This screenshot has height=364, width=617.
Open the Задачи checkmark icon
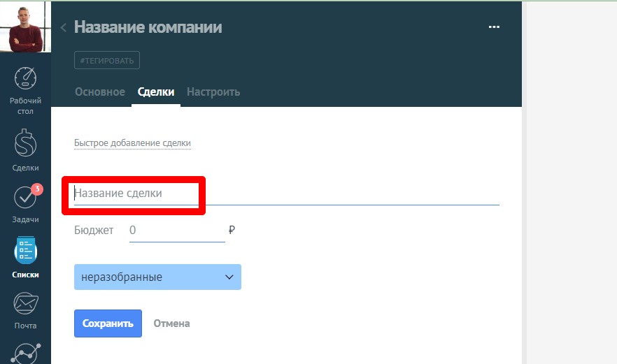25,197
